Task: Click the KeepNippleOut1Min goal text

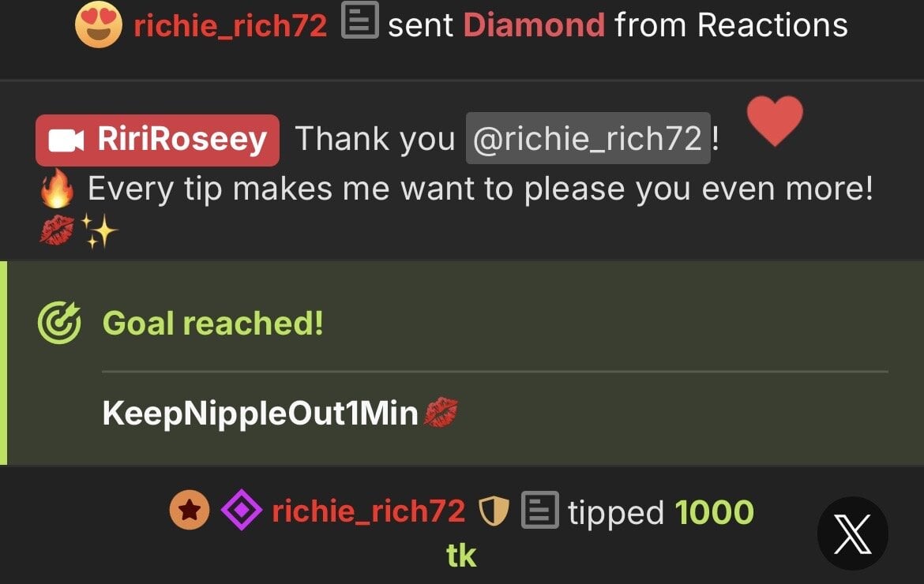Action: 260,413
